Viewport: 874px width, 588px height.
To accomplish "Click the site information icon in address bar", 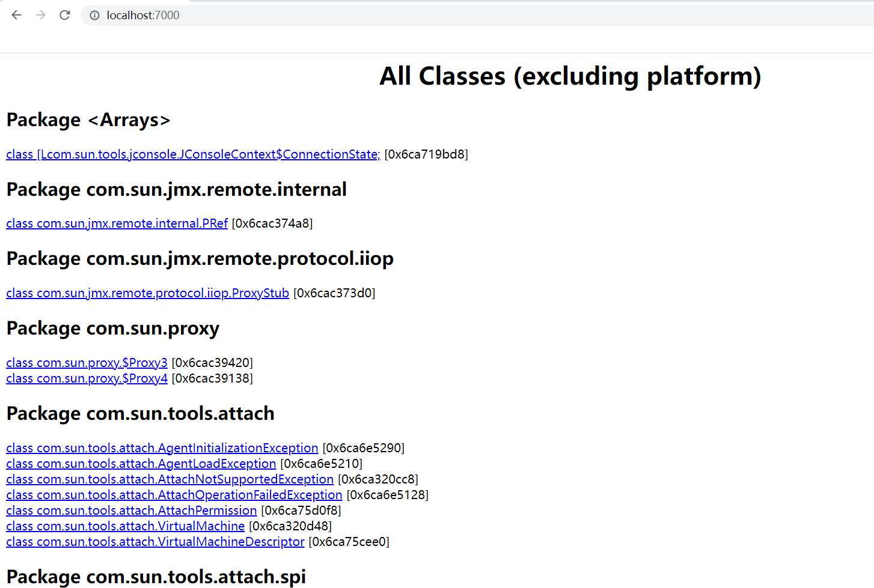I will click(x=94, y=16).
